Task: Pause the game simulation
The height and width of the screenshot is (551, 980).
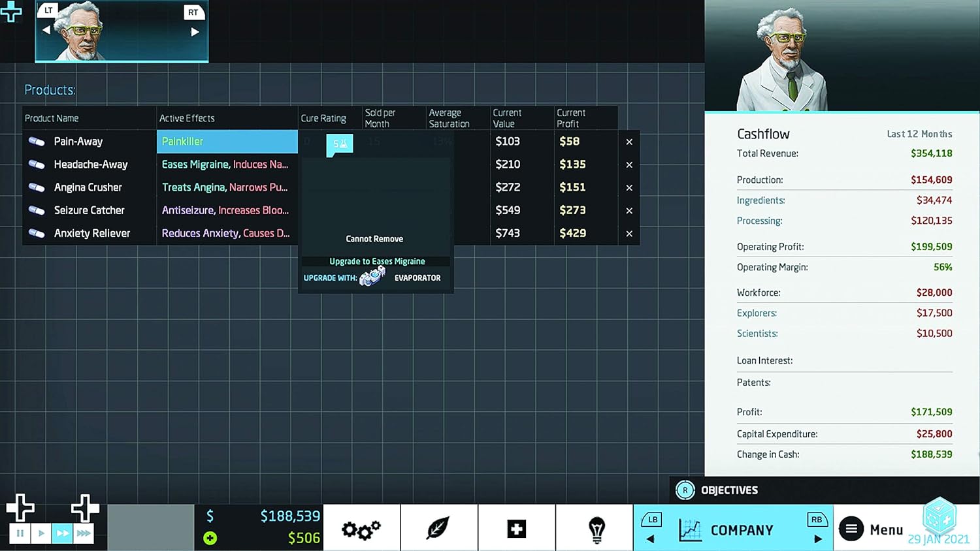Action: 20,533
